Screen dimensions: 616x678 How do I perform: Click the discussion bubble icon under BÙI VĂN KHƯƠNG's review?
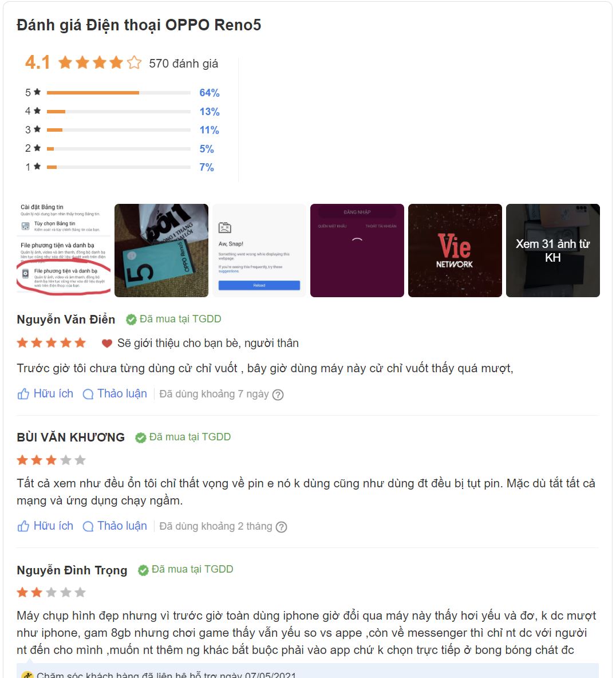88,527
